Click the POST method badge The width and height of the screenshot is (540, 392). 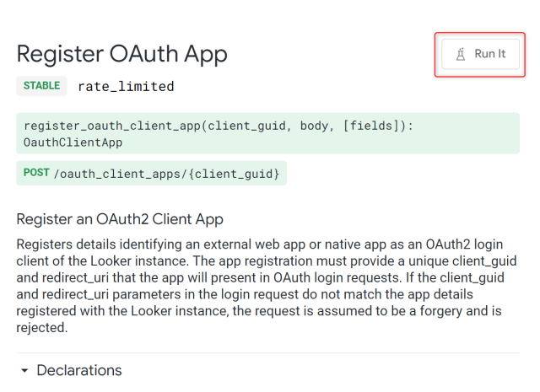tap(36, 174)
